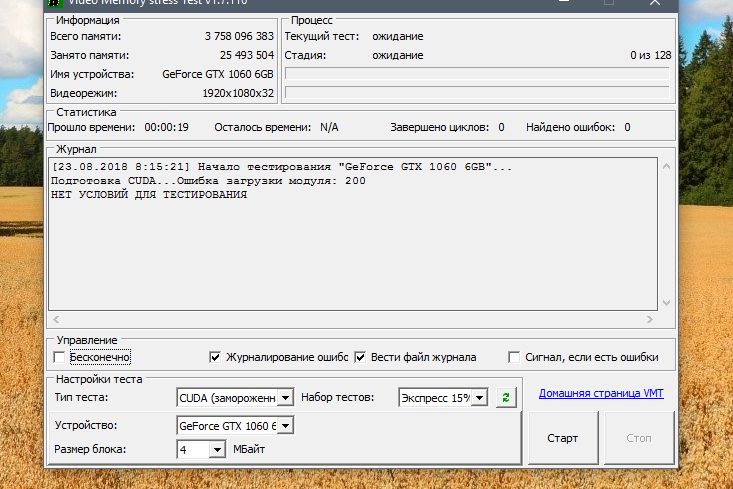The height and width of the screenshot is (489, 733).
Task: Click the journal scroll right arrow
Action: [650, 319]
